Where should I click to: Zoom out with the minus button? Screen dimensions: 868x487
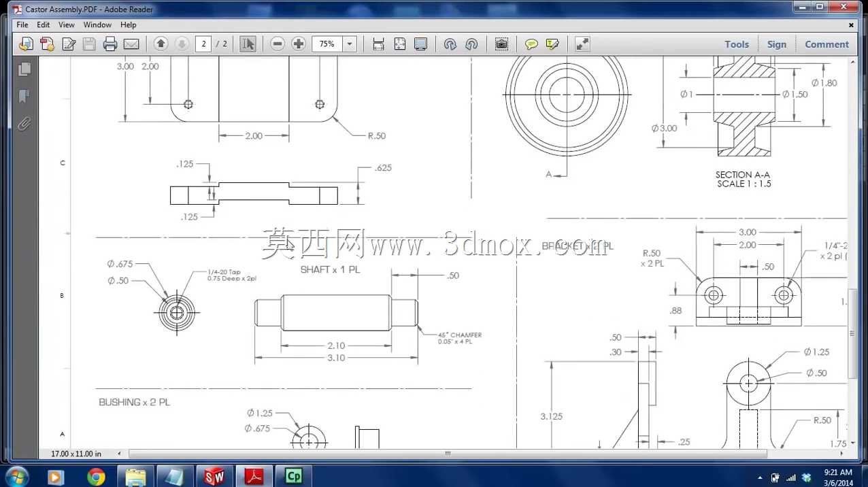point(277,44)
